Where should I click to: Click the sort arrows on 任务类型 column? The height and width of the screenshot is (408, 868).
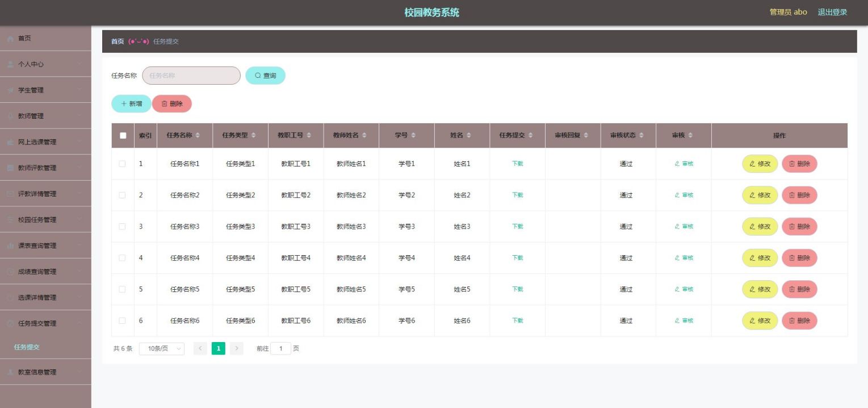point(253,135)
